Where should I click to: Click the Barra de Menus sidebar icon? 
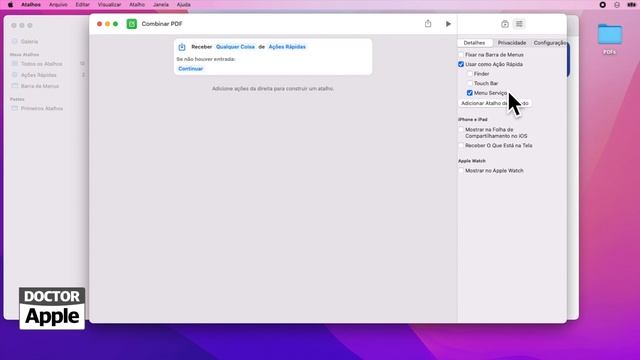coord(15,86)
